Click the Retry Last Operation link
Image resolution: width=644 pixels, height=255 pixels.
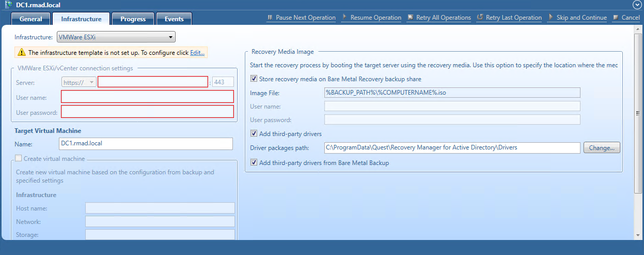click(514, 18)
